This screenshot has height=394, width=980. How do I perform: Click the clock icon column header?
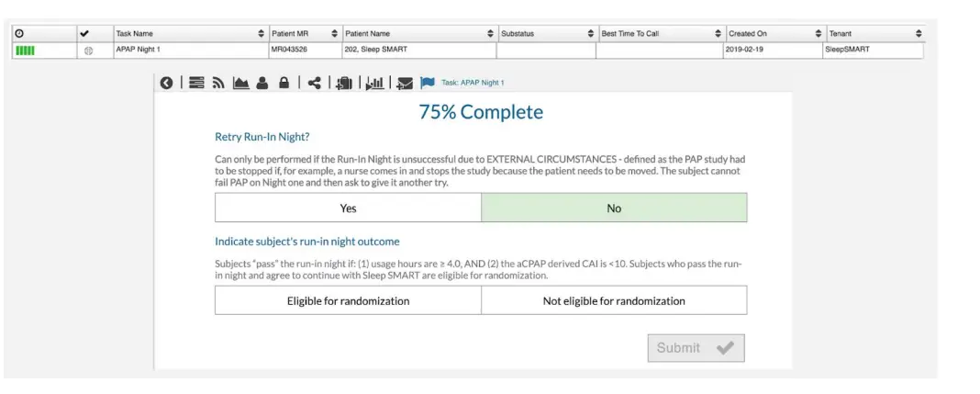[19, 34]
